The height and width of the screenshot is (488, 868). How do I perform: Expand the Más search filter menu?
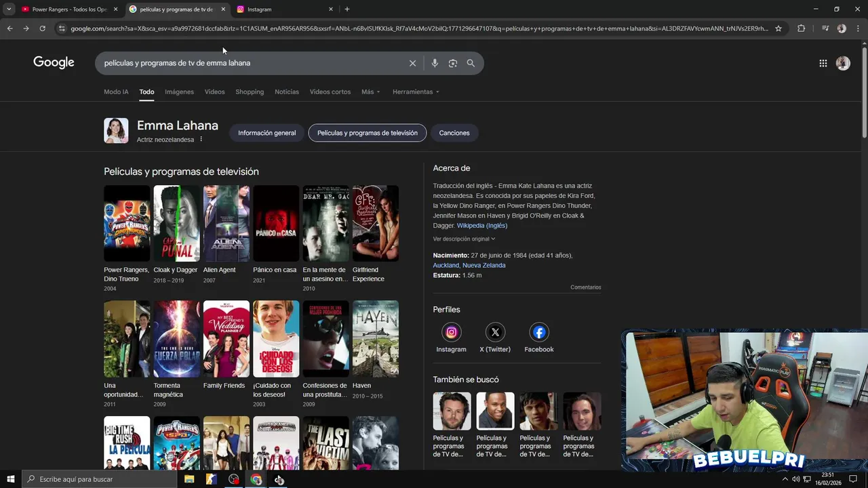point(371,92)
